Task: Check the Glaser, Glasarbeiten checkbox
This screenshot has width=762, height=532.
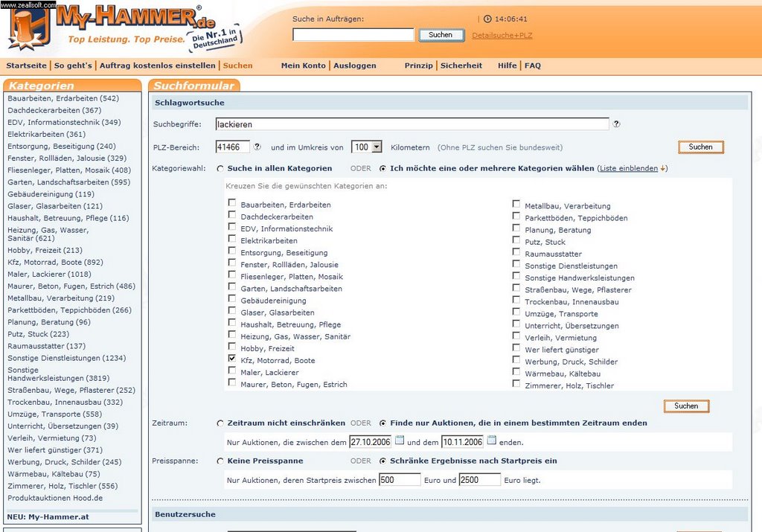Action: (232, 310)
